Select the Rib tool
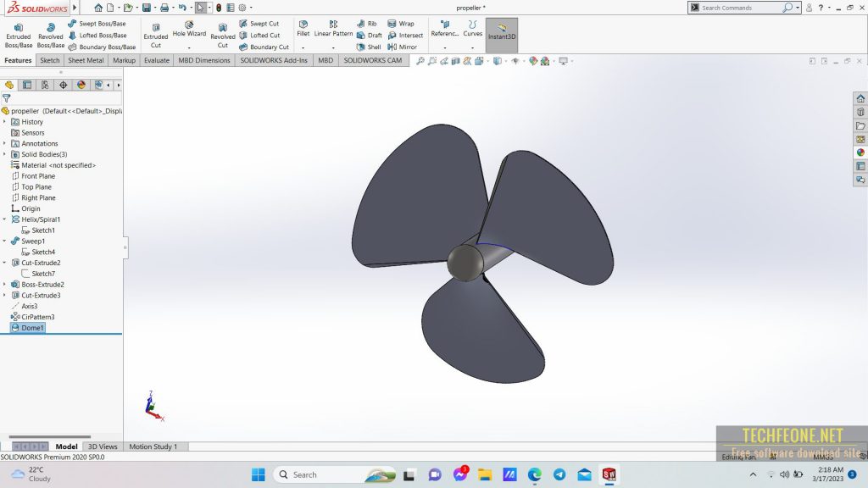This screenshot has width=868, height=488. click(x=366, y=24)
